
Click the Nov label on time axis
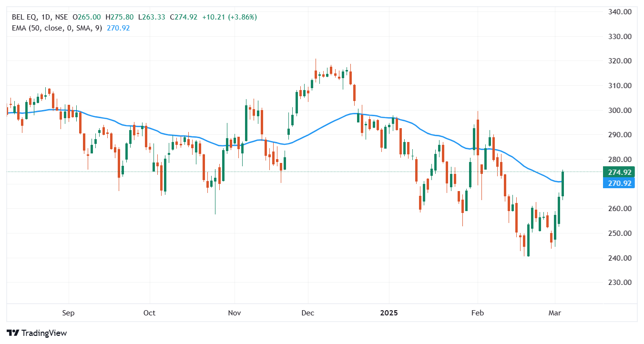pos(235,313)
